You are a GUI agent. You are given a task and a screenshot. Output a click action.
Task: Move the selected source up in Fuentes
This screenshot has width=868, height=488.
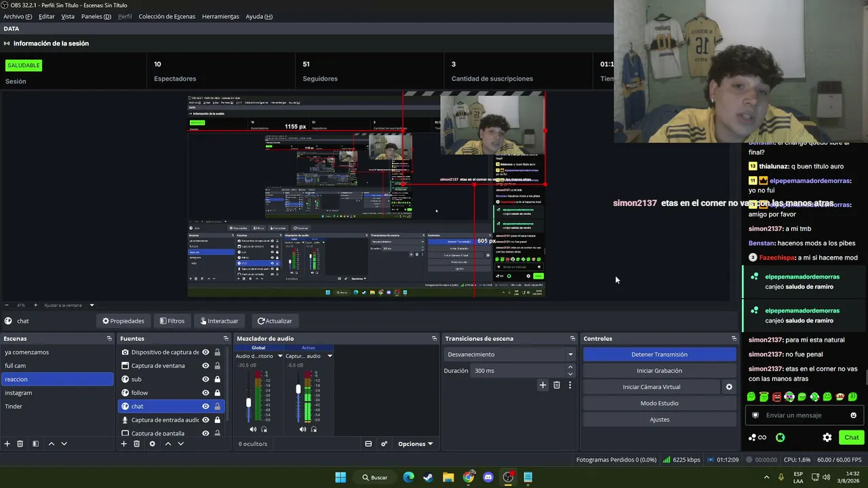[167, 444]
